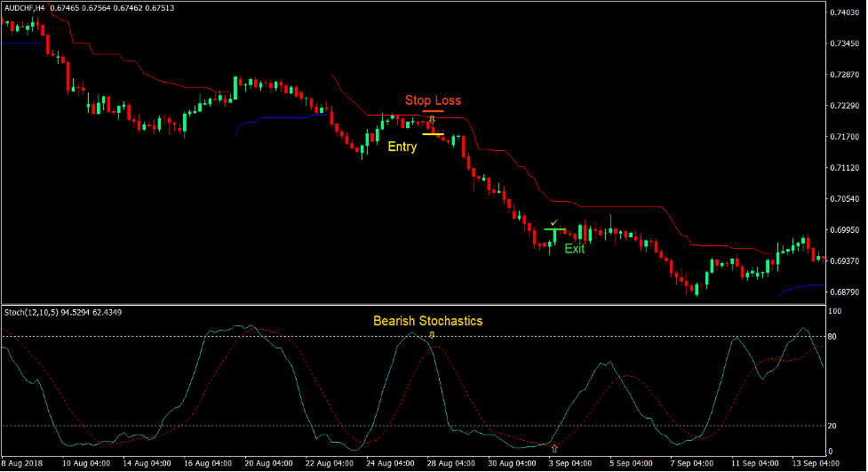Click the AUDCHF,H4 chart title text
Screen dimensions: 868x472
[x=24, y=8]
